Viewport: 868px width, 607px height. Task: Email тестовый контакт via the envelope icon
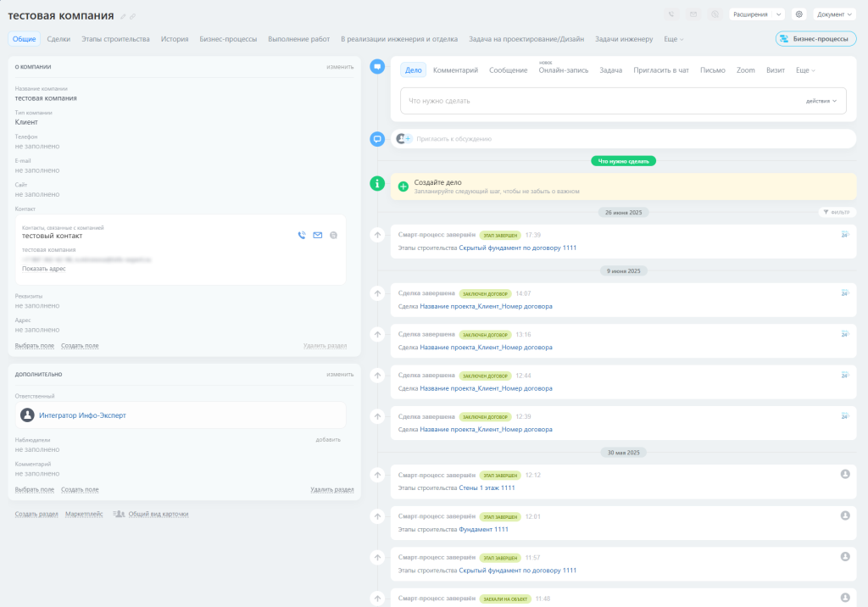point(318,235)
